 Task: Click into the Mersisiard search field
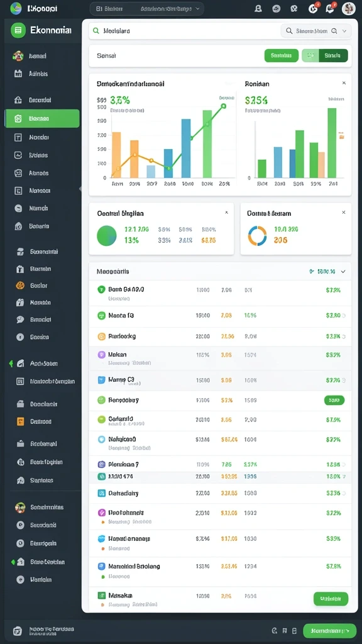point(183,31)
